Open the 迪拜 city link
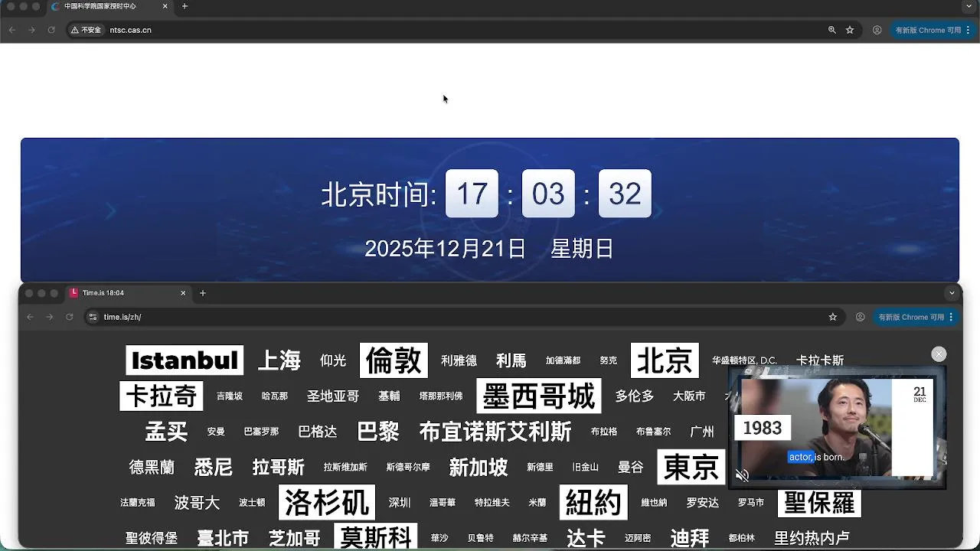Screen dimensions: 980x551 (690, 538)
